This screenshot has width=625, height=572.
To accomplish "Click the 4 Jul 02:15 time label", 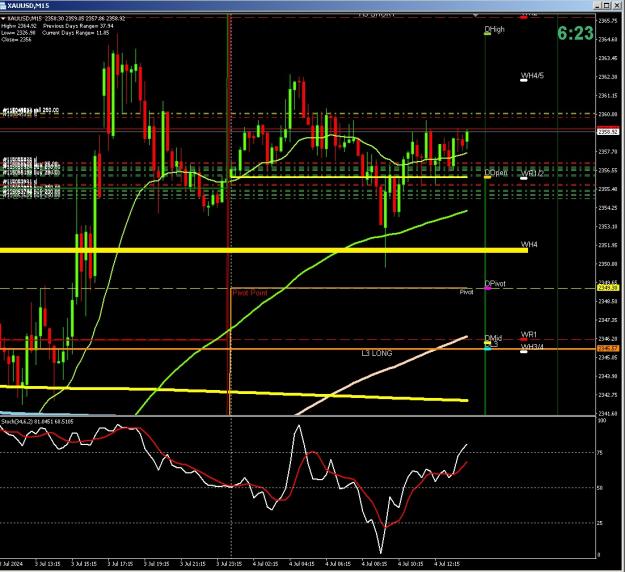I will click(x=266, y=564).
